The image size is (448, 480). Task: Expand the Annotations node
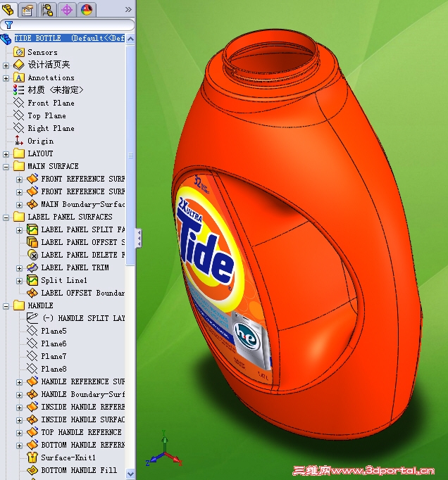click(6, 78)
